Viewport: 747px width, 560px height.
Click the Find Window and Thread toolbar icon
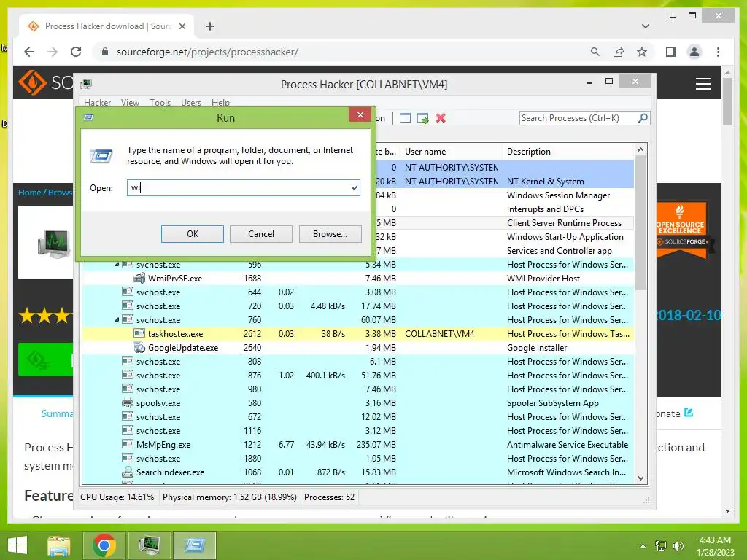click(x=422, y=118)
